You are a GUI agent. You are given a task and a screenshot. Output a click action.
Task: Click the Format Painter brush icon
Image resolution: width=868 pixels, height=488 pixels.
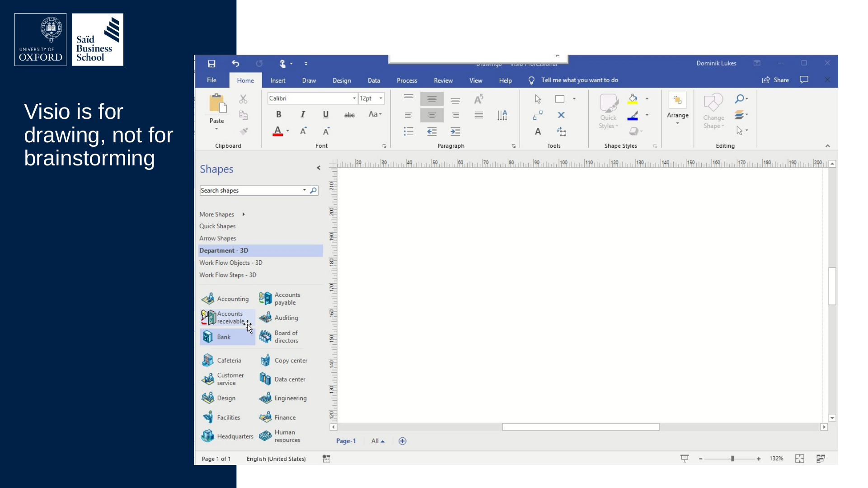[244, 131]
